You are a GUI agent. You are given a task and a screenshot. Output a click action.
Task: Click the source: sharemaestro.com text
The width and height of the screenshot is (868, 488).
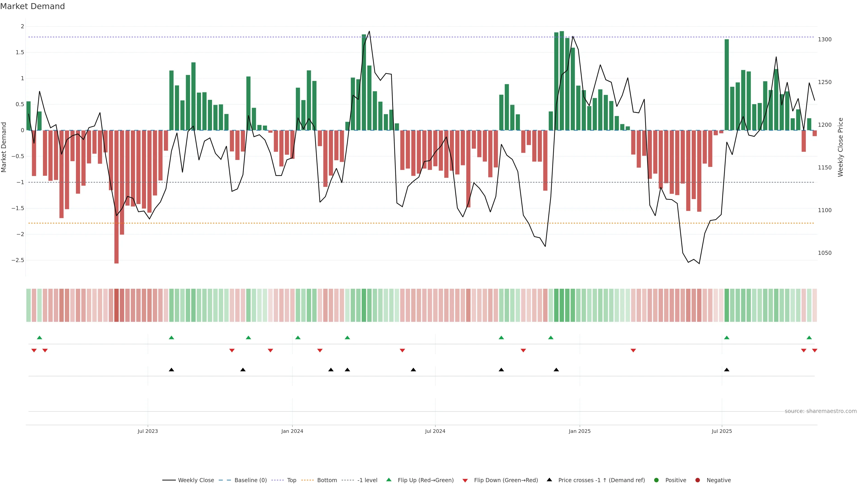tap(821, 411)
